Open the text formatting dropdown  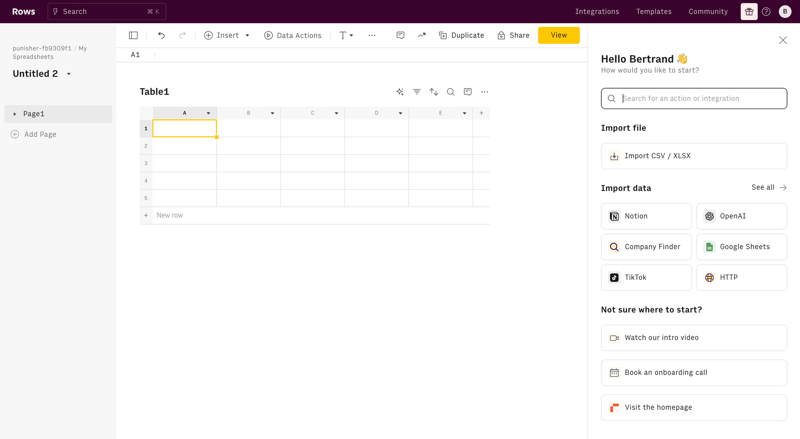(346, 35)
